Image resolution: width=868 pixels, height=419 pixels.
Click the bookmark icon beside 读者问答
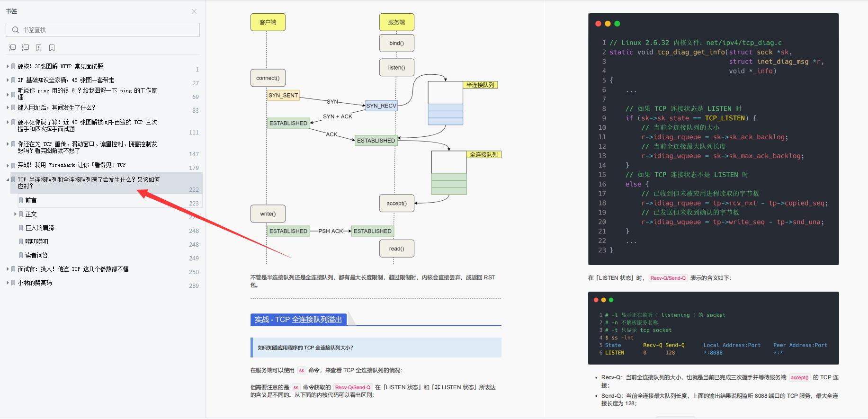(21, 255)
